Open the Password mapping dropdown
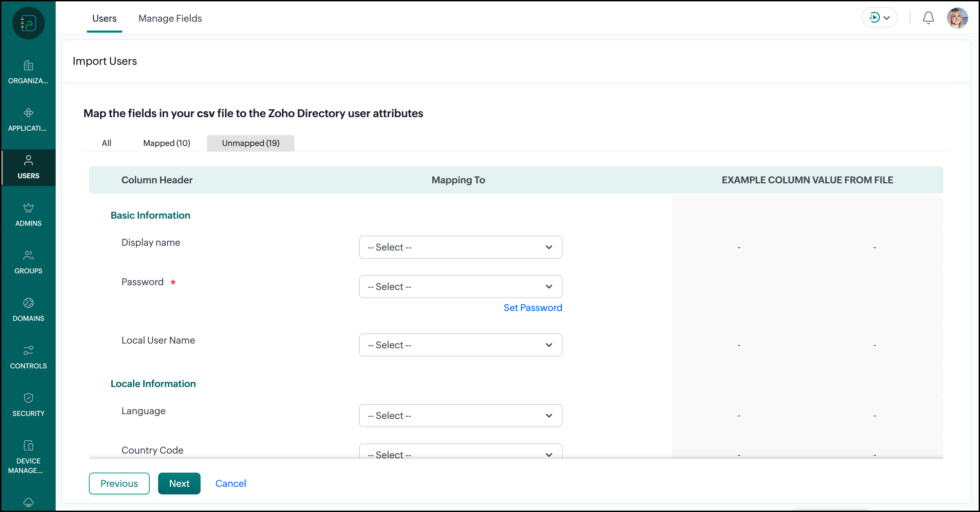The height and width of the screenshot is (512, 980). click(460, 287)
